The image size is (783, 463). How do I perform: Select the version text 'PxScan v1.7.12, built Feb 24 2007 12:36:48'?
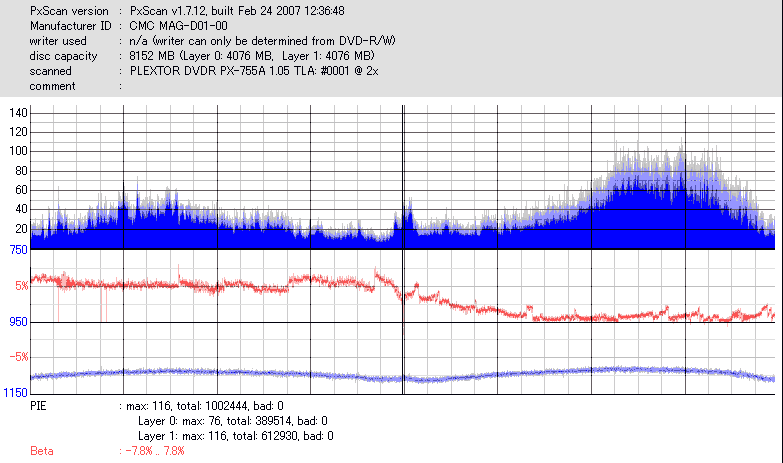(x=237, y=11)
